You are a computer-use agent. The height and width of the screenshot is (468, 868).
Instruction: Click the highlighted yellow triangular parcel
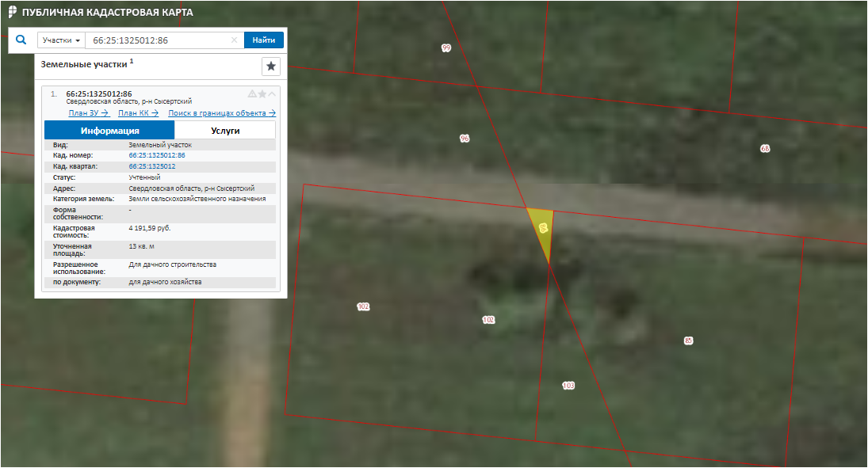pos(542,230)
